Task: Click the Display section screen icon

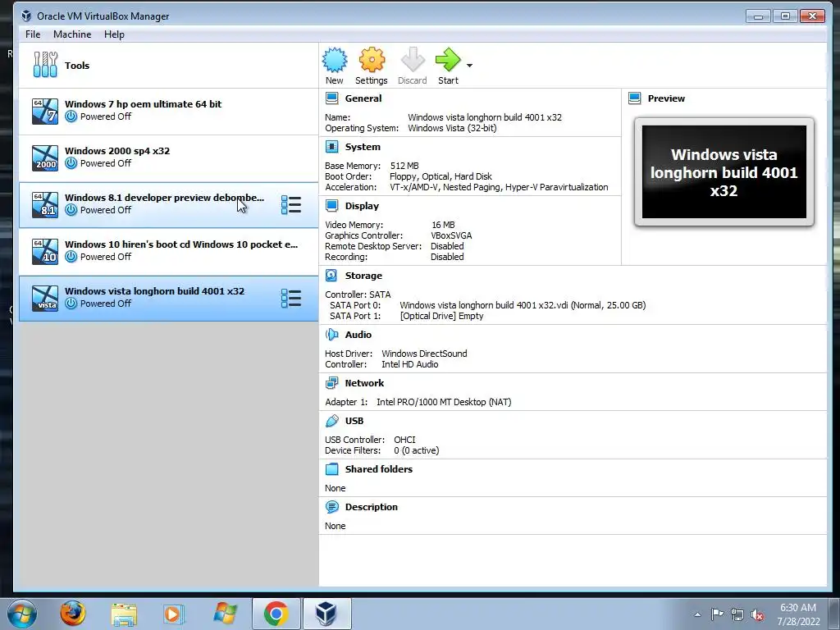Action: (332, 206)
